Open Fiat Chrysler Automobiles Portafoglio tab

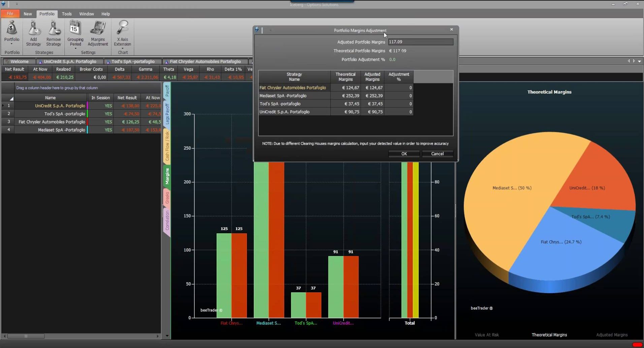click(205, 61)
